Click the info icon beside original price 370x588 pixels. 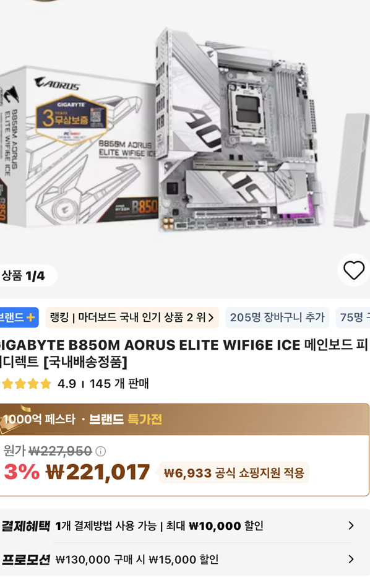(100, 451)
